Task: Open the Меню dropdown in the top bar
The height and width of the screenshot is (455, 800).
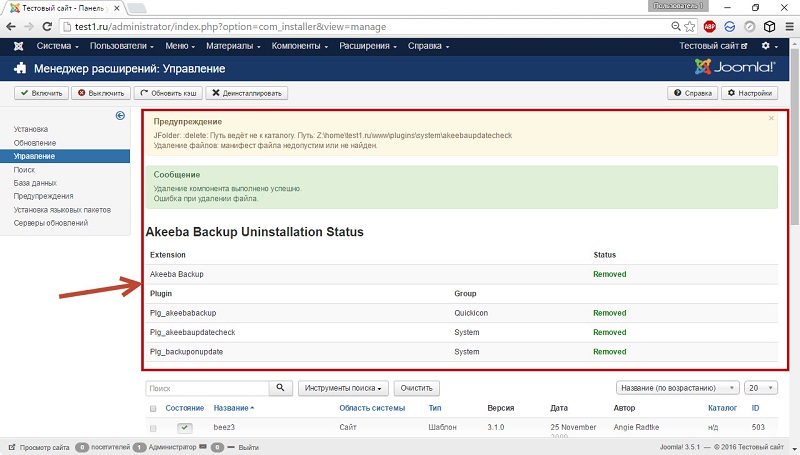Action: pos(180,46)
